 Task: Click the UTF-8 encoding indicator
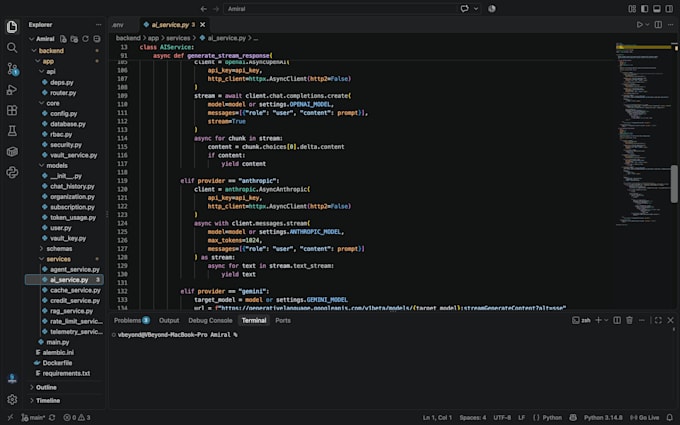[502, 418]
